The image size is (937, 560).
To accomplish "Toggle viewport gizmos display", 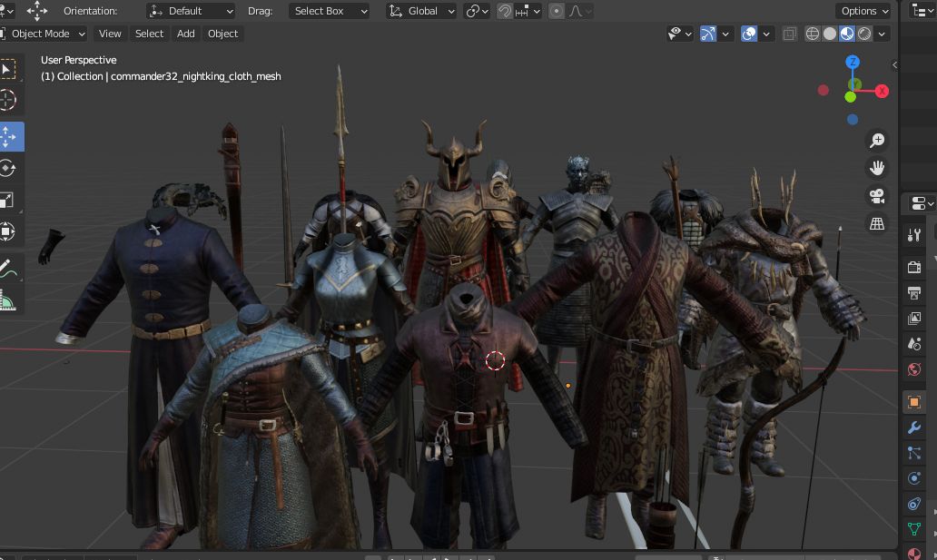I will point(707,34).
